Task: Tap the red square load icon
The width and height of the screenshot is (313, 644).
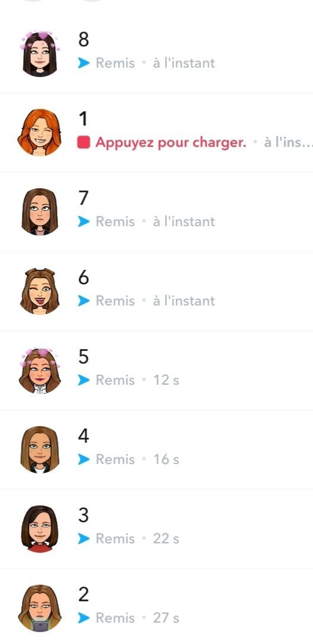Action: (x=83, y=143)
